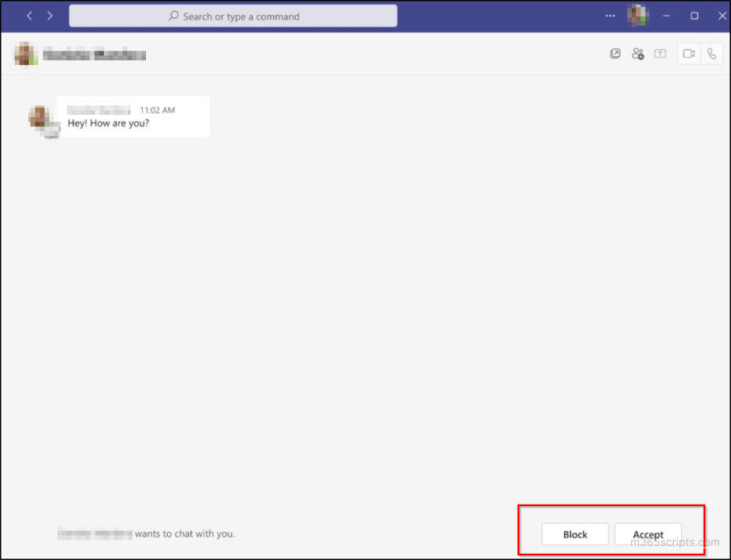Maximize the Teams window

coord(694,16)
